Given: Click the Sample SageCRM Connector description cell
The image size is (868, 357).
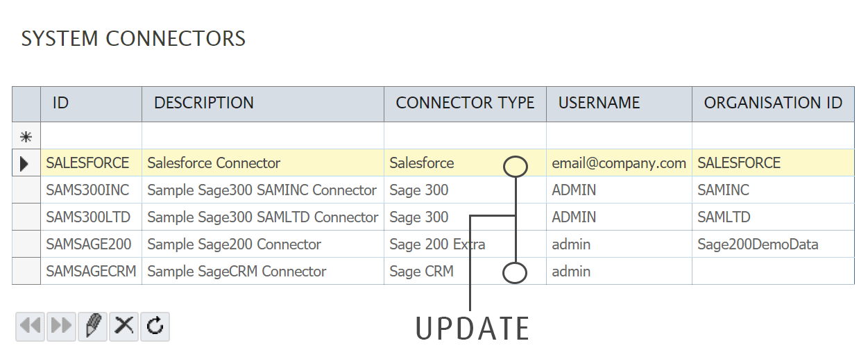Looking at the screenshot, I should (x=237, y=272).
